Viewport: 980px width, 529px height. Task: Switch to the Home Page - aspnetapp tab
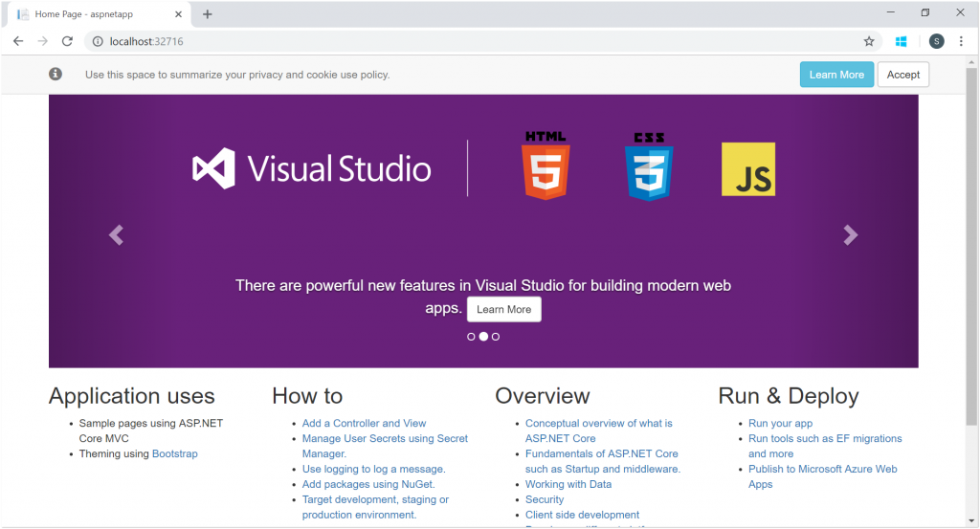pyautogui.click(x=97, y=13)
